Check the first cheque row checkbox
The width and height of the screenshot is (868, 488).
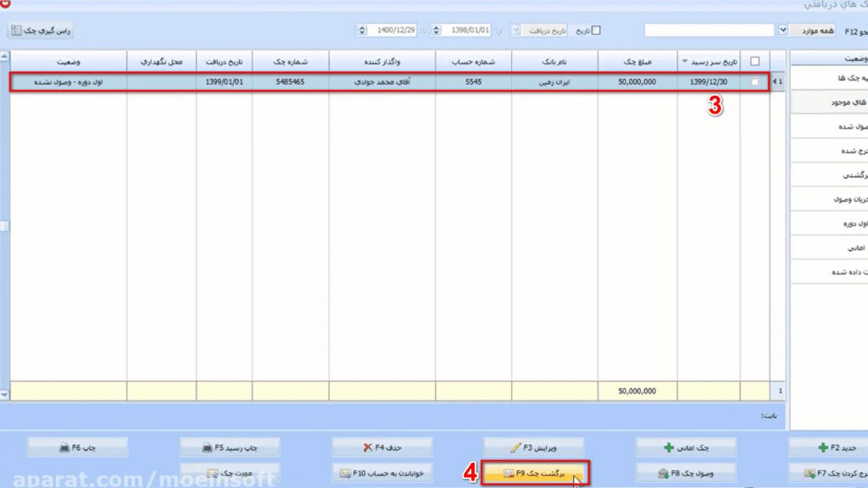(754, 82)
